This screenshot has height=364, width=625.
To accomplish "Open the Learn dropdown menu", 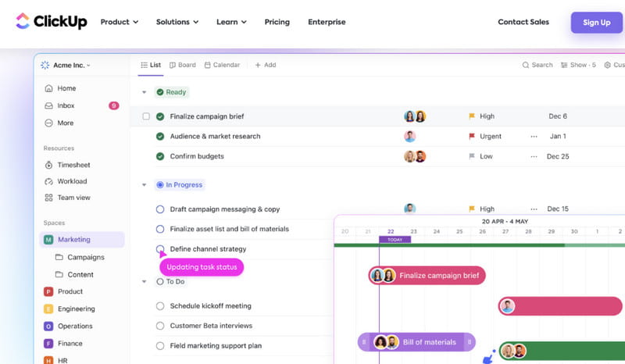I will click(x=231, y=22).
